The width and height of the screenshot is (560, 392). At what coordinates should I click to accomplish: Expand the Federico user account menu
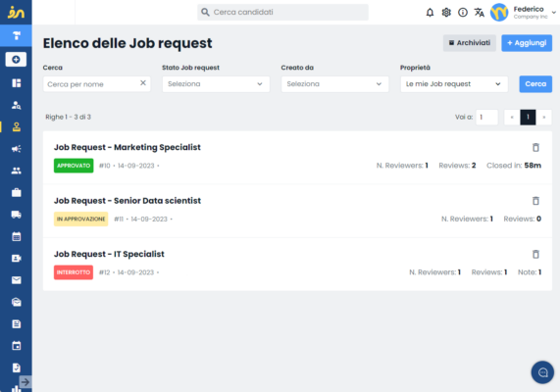point(524,13)
